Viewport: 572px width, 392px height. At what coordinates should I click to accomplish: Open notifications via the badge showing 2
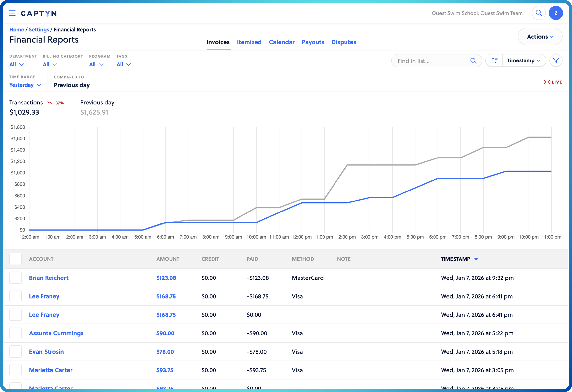point(556,13)
